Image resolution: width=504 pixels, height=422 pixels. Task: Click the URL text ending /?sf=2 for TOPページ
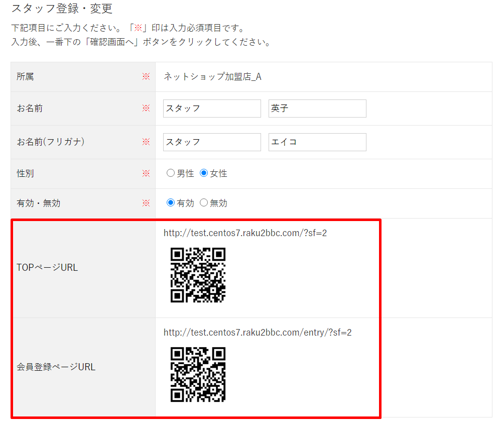[245, 233]
